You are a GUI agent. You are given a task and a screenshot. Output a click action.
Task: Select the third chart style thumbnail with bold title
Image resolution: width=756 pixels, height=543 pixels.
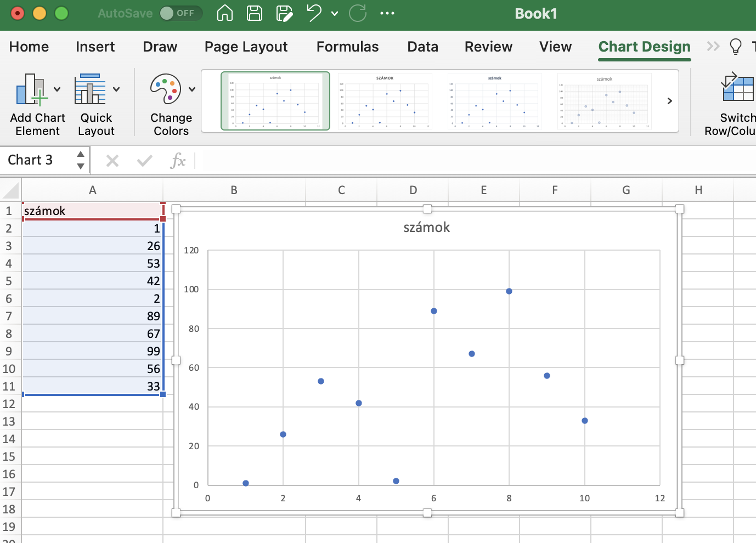495,101
